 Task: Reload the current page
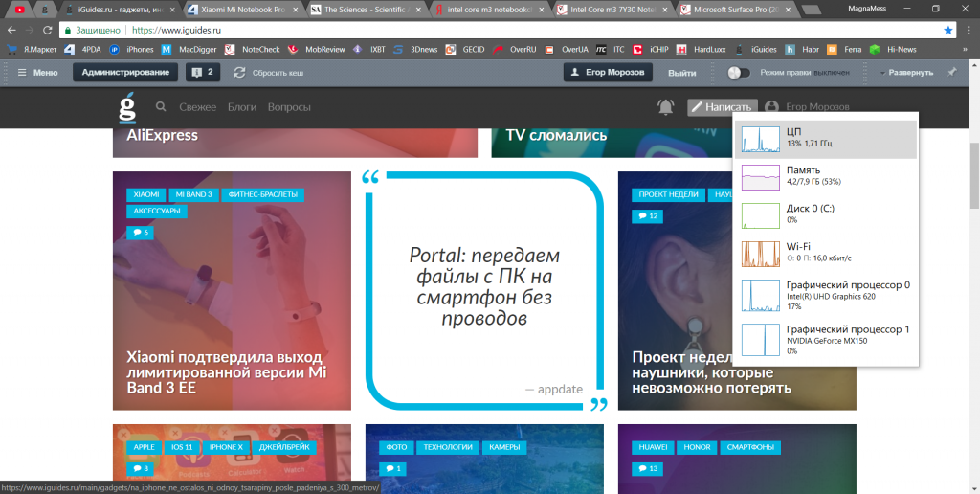click(x=47, y=30)
